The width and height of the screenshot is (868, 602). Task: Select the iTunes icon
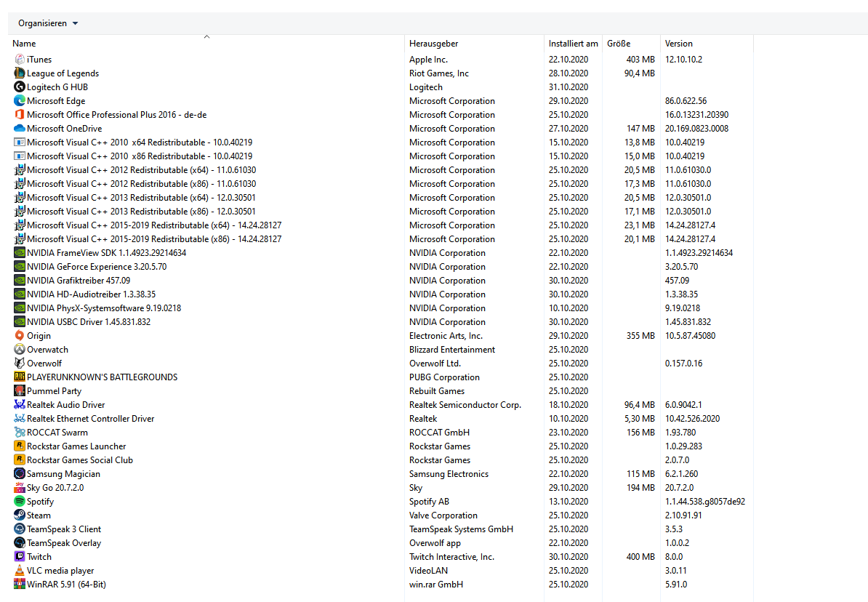tap(20, 60)
